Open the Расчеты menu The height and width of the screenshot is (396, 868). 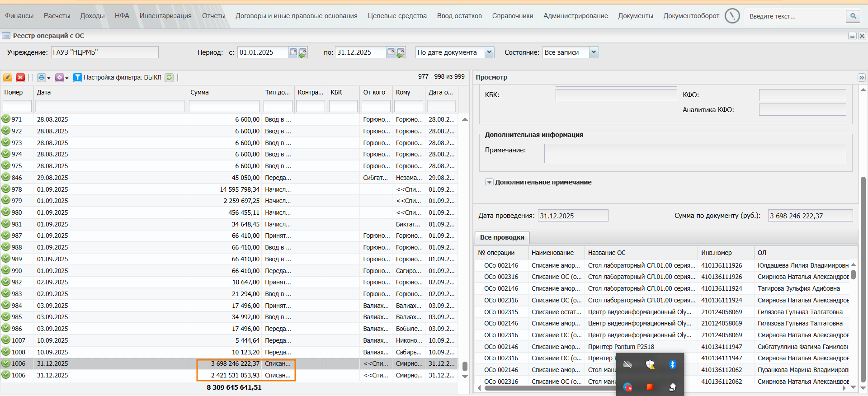(57, 16)
